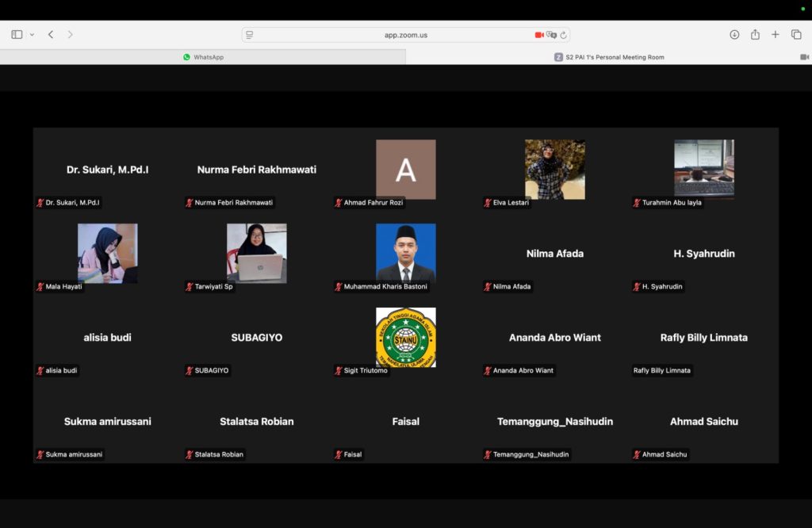The height and width of the screenshot is (528, 812).
Task: Switch to the WhatsApp tab
Action: [203, 57]
